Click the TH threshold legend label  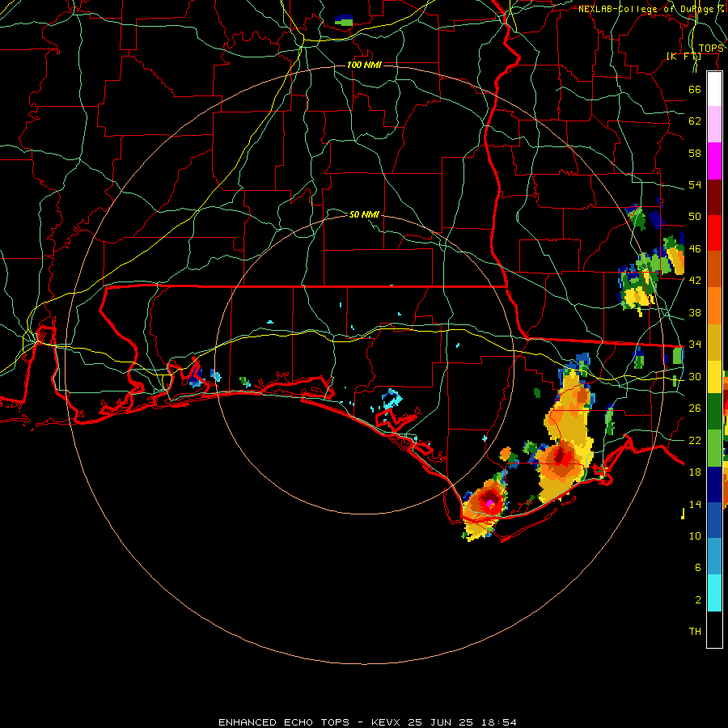point(695,631)
